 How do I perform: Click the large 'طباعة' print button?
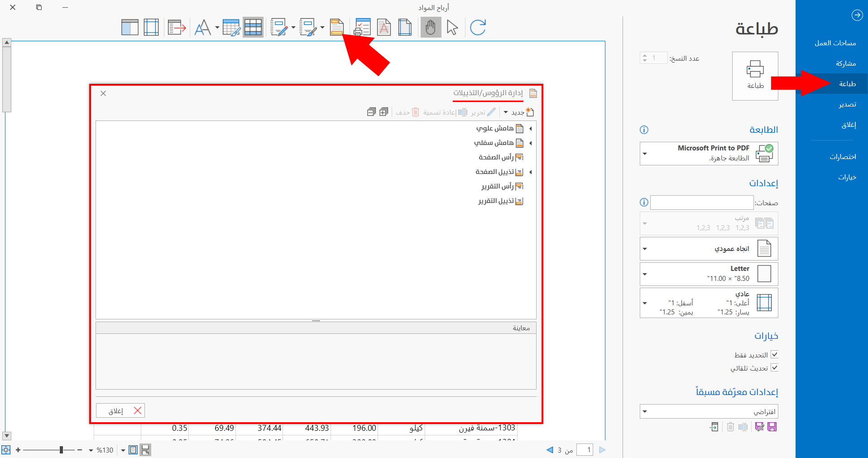click(755, 76)
